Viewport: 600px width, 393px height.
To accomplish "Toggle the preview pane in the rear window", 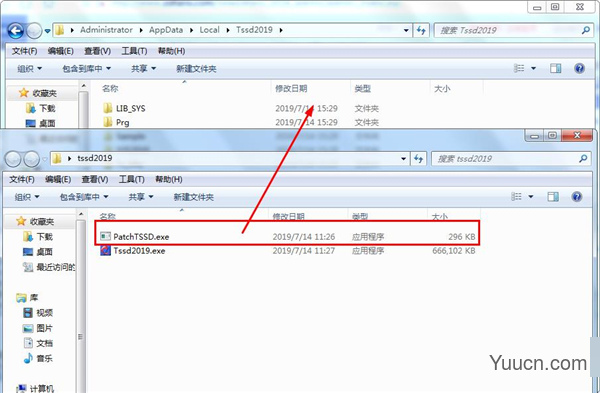I will coord(555,68).
